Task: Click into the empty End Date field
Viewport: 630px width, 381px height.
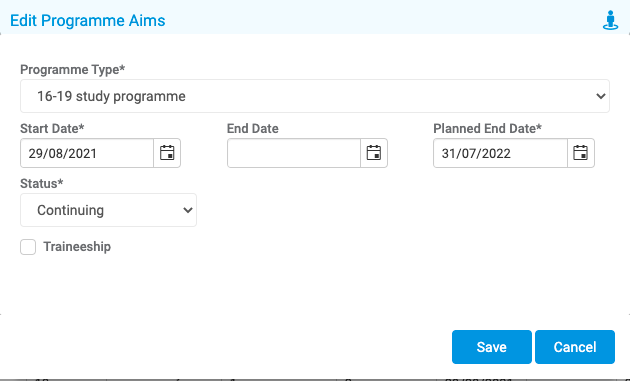Action: pos(294,153)
